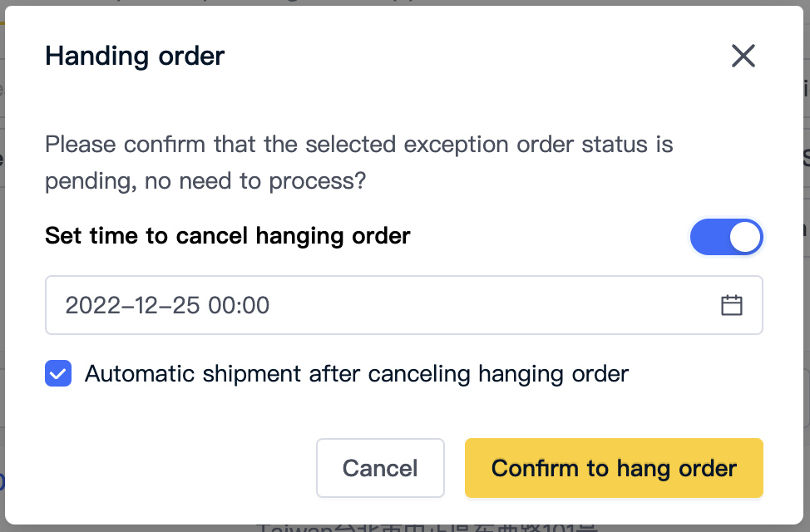Click the 'pending, no need to process?' line
This screenshot has width=810, height=532.
point(205,182)
